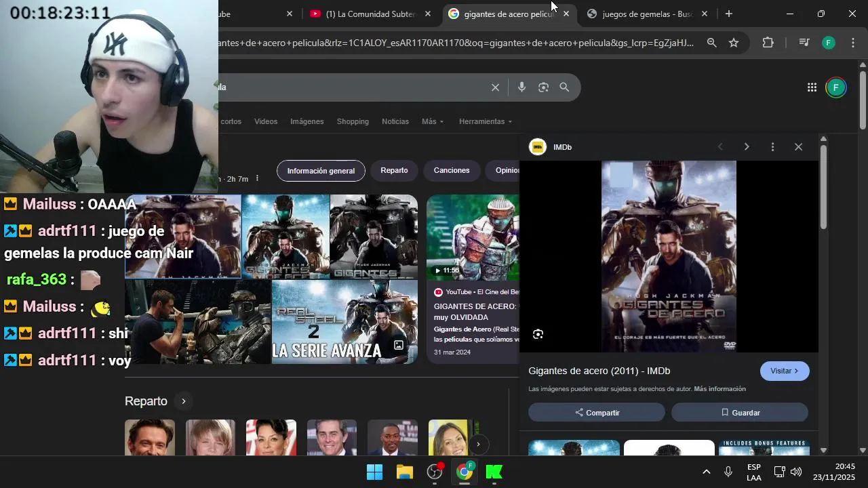Go to previous image in IMDb panel
The width and height of the screenshot is (868, 488).
click(x=720, y=147)
